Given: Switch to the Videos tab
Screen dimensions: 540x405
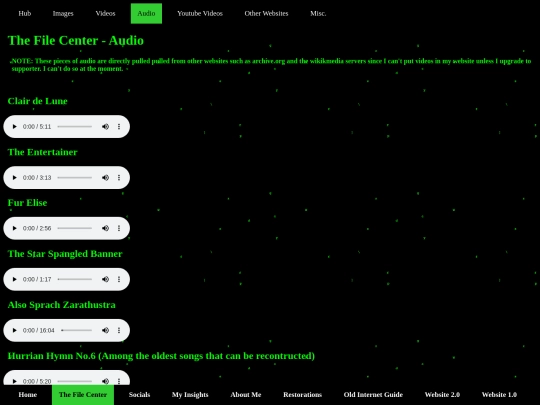Looking at the screenshot, I should point(105,13).
